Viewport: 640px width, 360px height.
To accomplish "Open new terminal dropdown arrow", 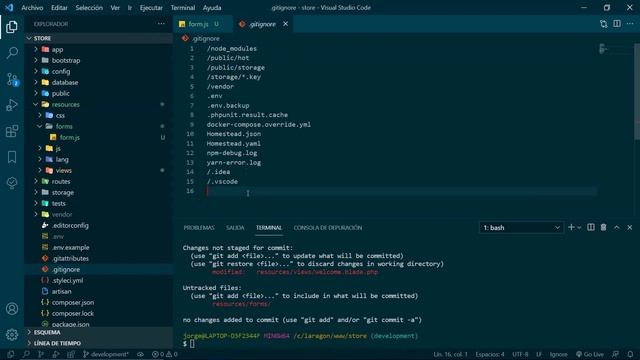I will click(x=579, y=228).
